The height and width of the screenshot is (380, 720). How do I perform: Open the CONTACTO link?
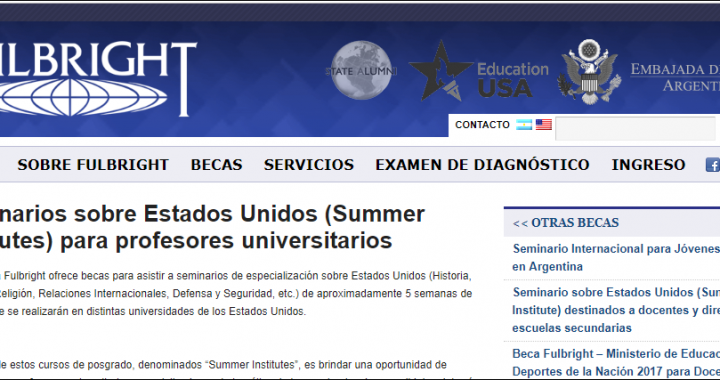pyautogui.click(x=482, y=125)
